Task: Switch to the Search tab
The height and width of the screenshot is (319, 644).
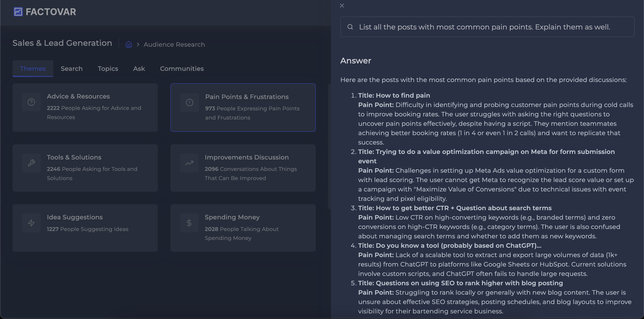Action: pos(72,69)
